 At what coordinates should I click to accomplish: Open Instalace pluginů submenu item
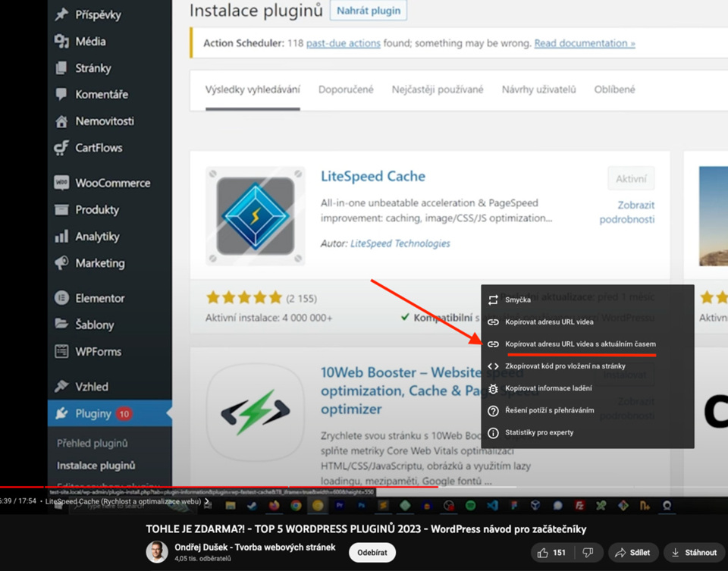point(96,465)
